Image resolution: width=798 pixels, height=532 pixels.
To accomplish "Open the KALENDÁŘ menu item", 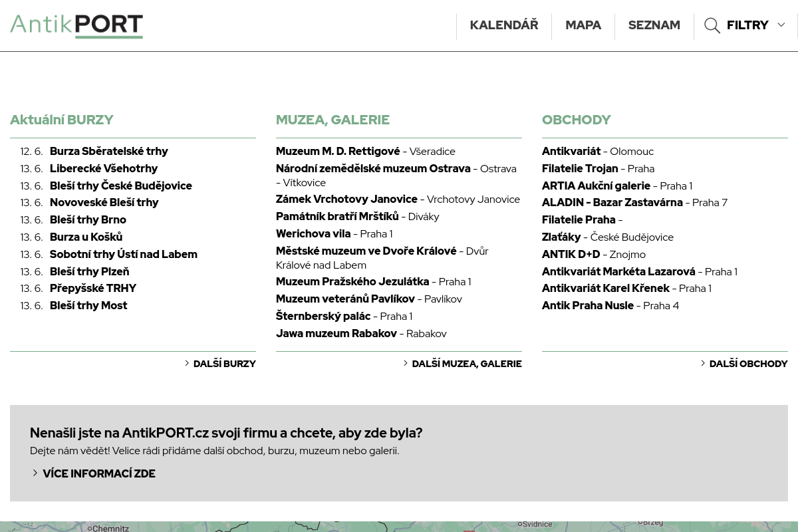I will tap(504, 25).
